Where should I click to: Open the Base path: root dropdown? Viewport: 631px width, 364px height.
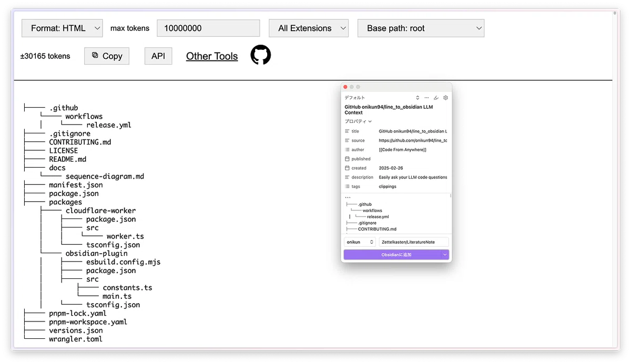pos(421,28)
